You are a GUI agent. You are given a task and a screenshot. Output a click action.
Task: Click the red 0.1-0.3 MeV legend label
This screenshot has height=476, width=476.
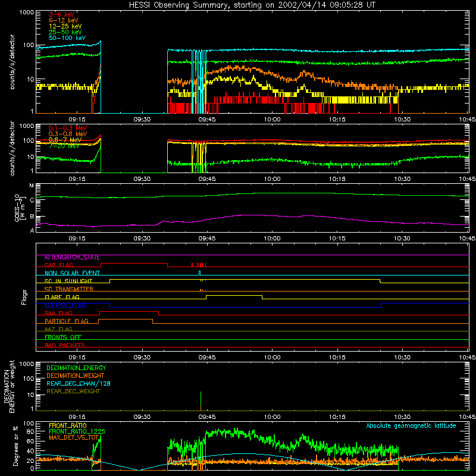68,128
